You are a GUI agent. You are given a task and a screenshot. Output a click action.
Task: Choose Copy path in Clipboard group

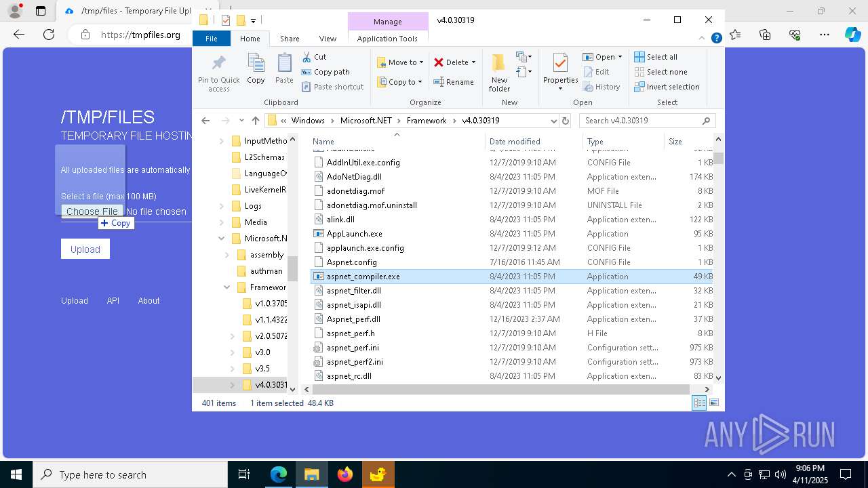[x=325, y=72]
